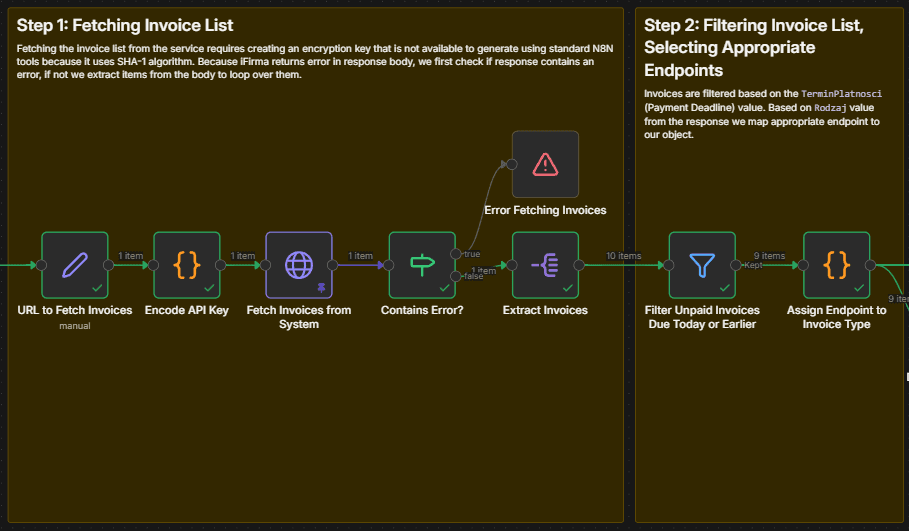Click the output port of Extract Invoices node
The width and height of the screenshot is (909, 531).
pos(580,265)
